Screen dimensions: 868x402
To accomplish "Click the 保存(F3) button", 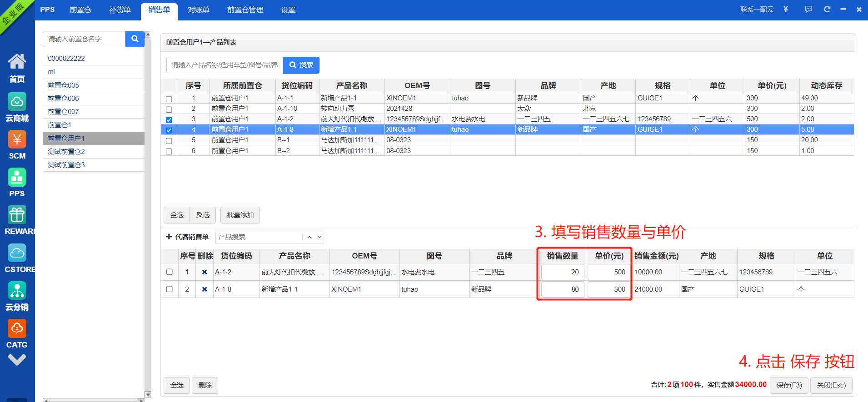I will [789, 385].
